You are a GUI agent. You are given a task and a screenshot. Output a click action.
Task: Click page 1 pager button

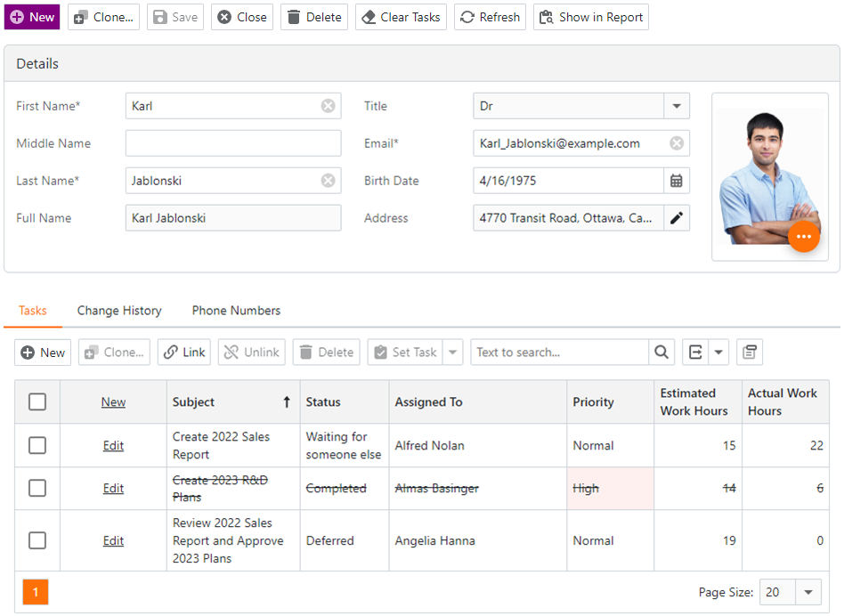click(x=36, y=592)
